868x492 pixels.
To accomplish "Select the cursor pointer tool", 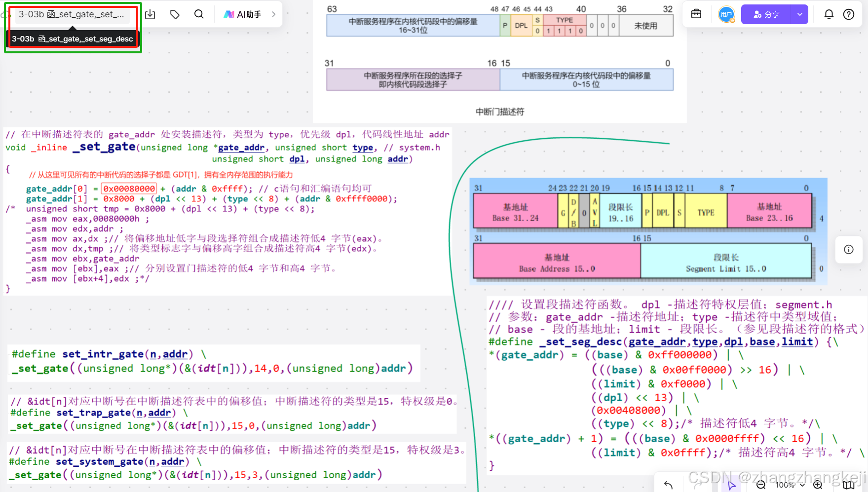I will point(731,485).
